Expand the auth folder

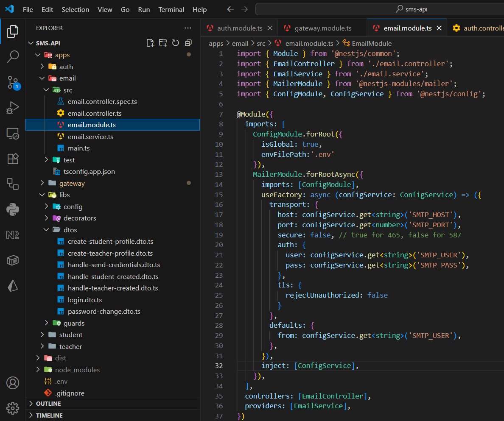tap(42, 67)
